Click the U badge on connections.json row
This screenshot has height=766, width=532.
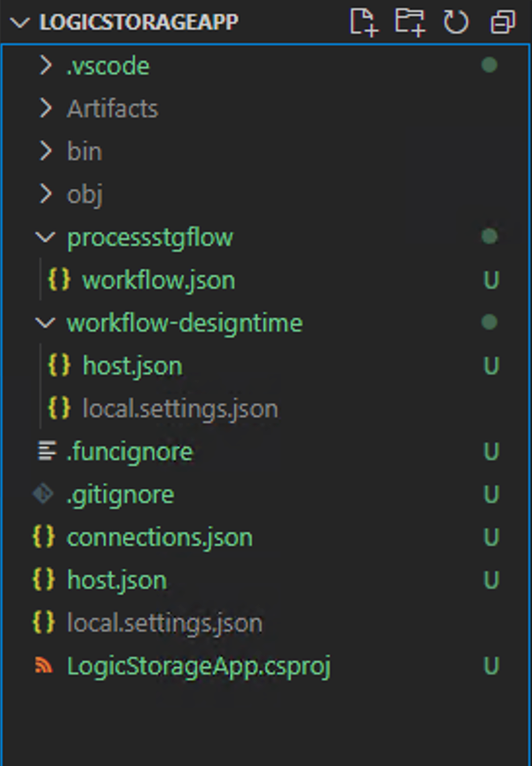click(491, 537)
